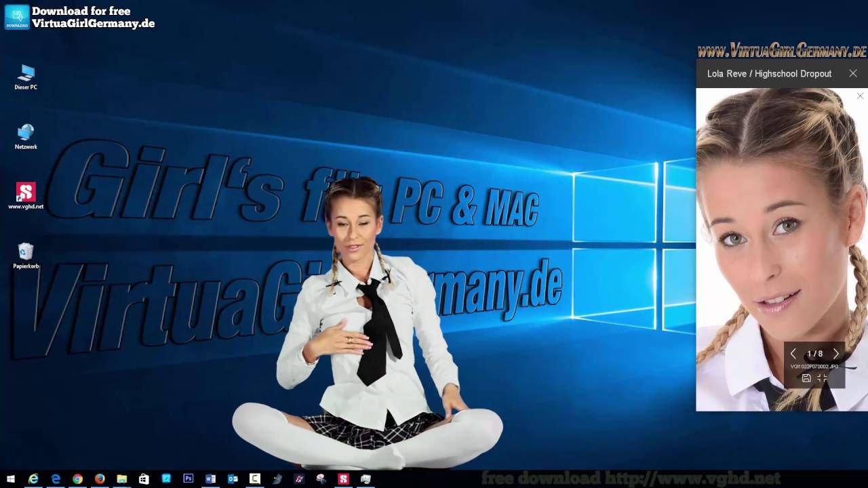
Task: Save the current gallery photo
Action: (x=806, y=378)
